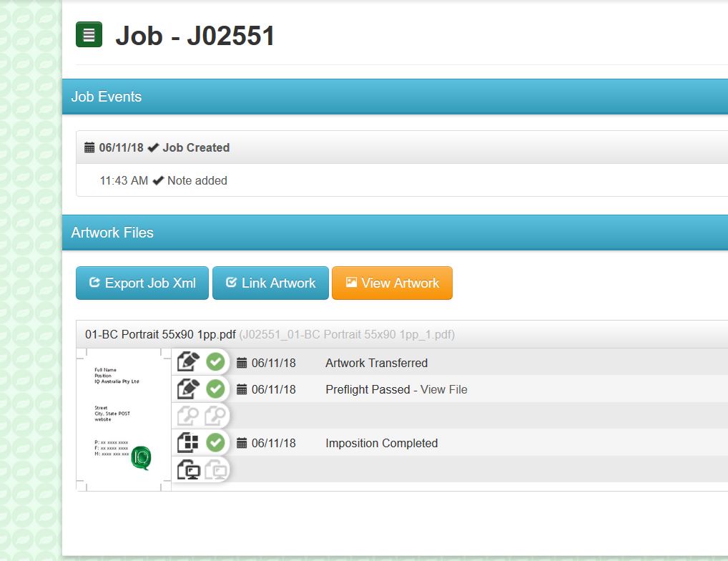Click the edit icon in Artwork Transferred row
The width and height of the screenshot is (728, 561).
tap(188, 362)
